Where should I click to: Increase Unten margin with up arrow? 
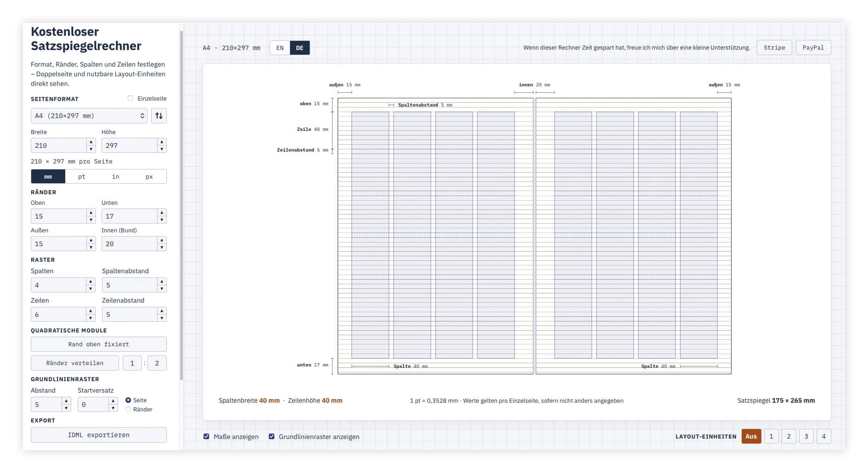[x=162, y=213]
